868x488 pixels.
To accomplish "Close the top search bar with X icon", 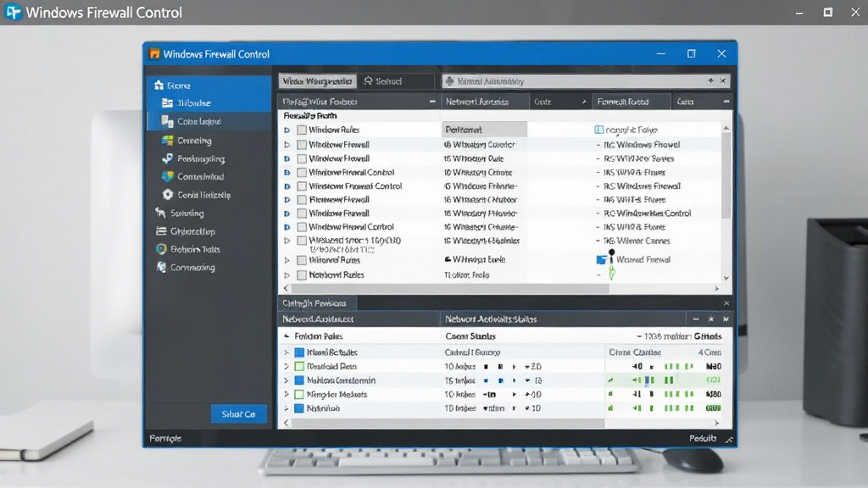I will (722, 80).
